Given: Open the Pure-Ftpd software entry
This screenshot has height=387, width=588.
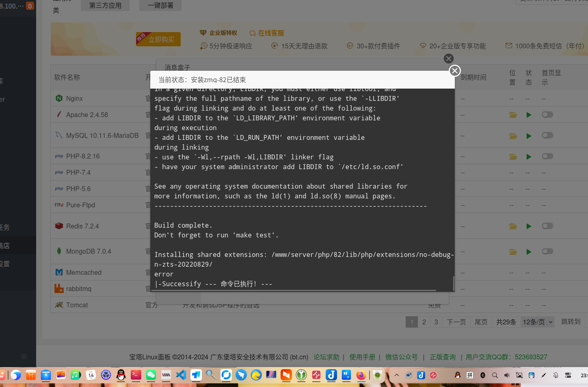Looking at the screenshot, I should tap(80, 205).
